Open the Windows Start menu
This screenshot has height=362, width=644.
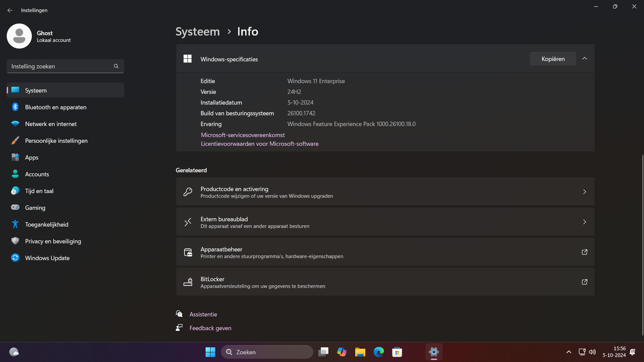[210, 352]
